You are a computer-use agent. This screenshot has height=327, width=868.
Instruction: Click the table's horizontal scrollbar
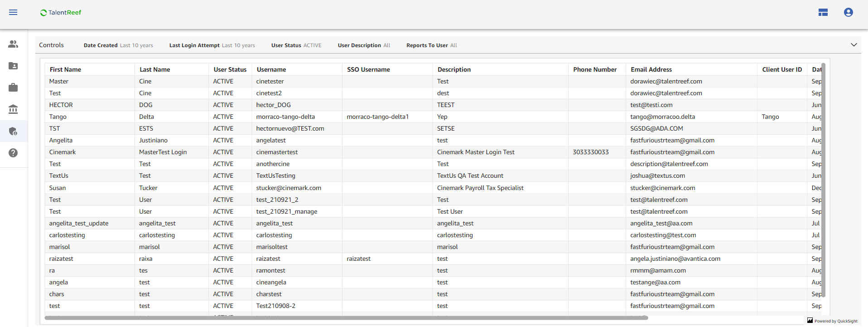[x=346, y=318]
